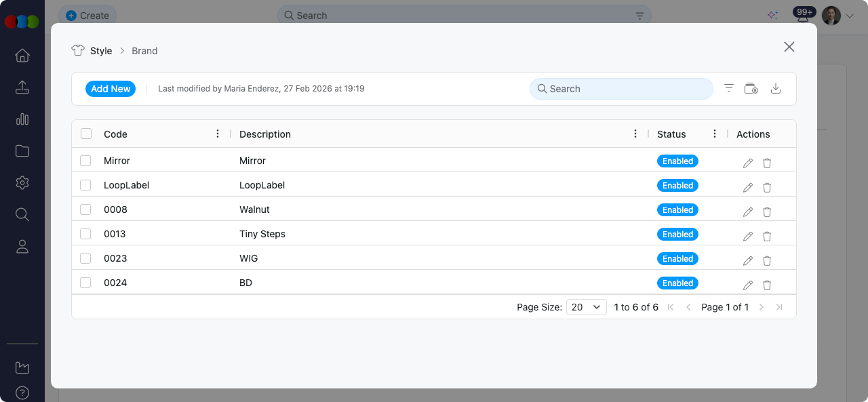Click the download export icon
Screen dimensions: 868x402
click(776, 89)
